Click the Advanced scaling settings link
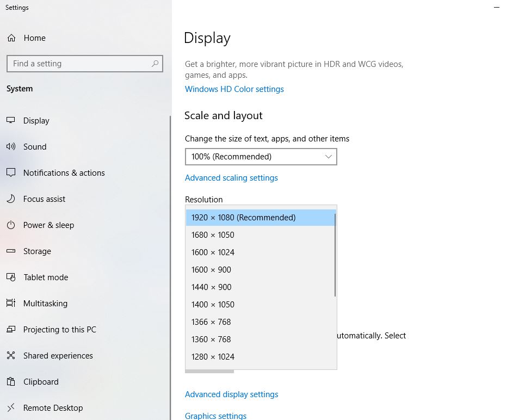Screen dimensions: 519x420 click(x=231, y=178)
